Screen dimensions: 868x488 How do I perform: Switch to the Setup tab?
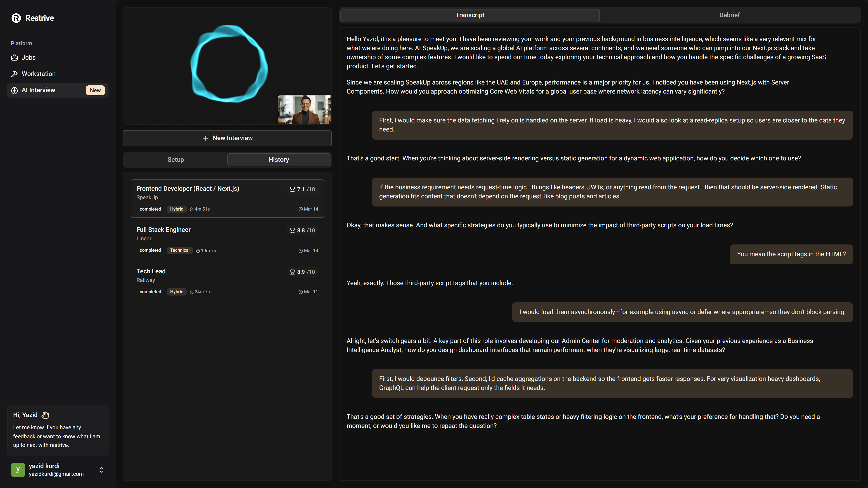tap(175, 160)
